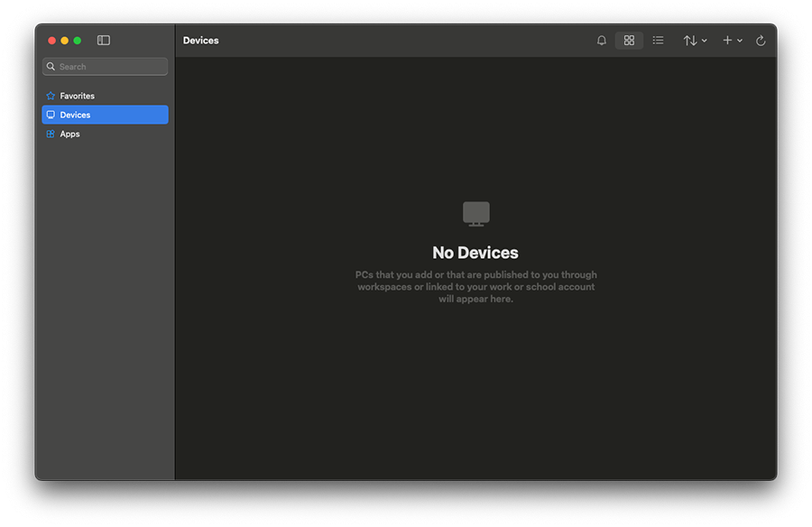Viewport: 812px width, 527px height.
Task: Expand the add menu chevron
Action: [740, 41]
